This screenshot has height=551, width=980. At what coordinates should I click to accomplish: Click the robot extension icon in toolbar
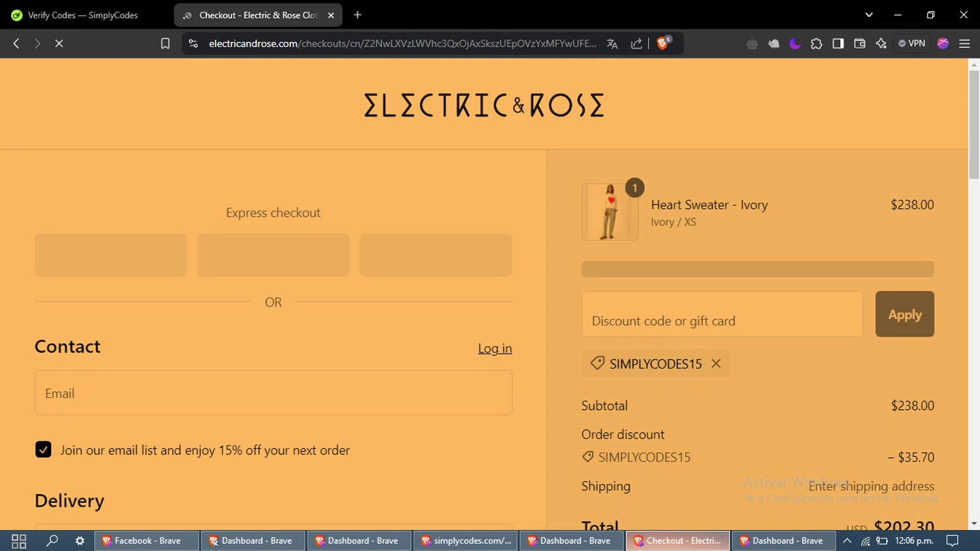[x=752, y=44]
